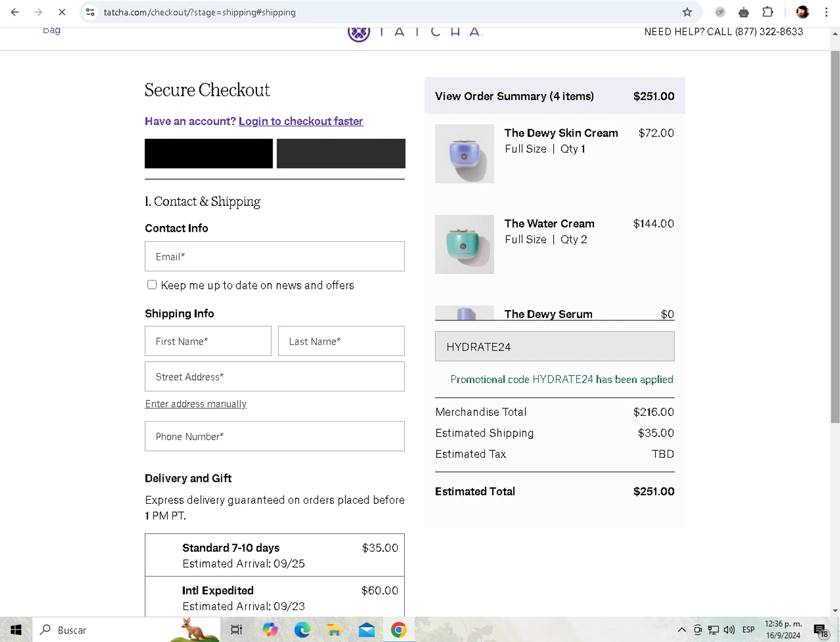Image resolution: width=840 pixels, height=642 pixels.
Task: Open the Chrome profile avatar
Action: coord(802,12)
